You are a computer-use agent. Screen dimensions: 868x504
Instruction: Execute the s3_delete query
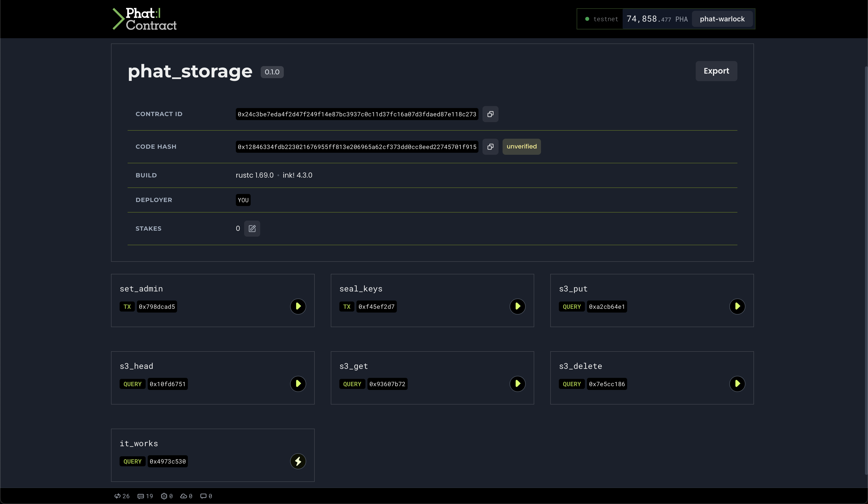[x=737, y=384]
